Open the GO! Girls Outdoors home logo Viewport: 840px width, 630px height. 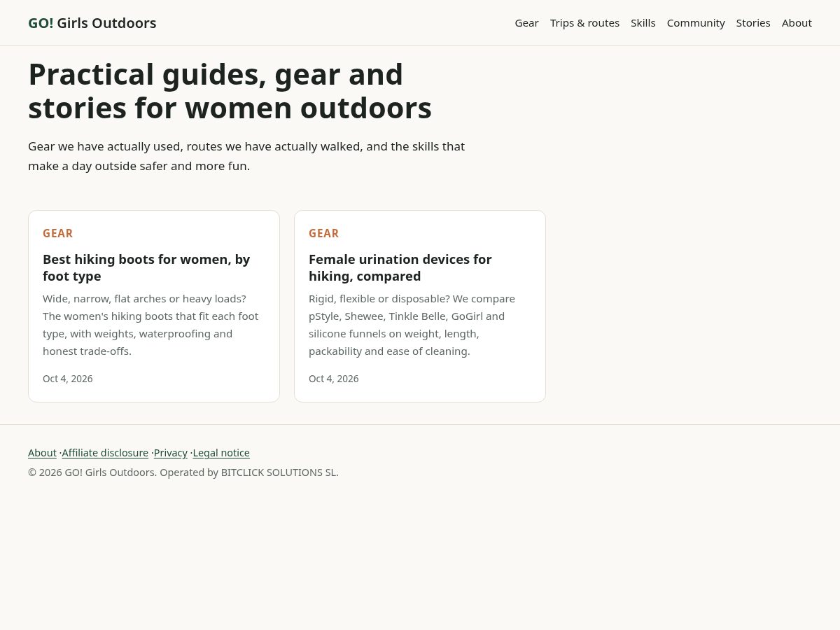pyautogui.click(x=92, y=23)
